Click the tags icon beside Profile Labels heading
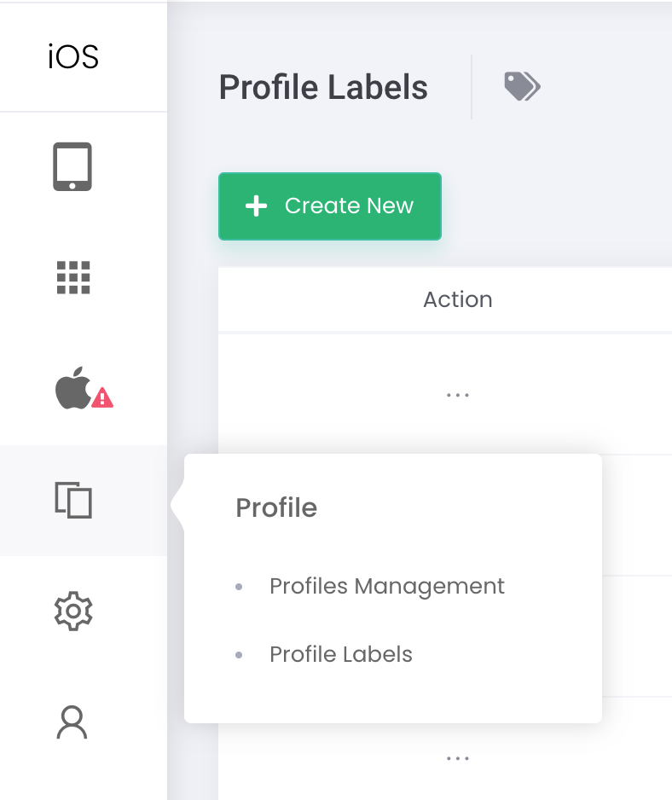The image size is (672, 800). tap(522, 86)
